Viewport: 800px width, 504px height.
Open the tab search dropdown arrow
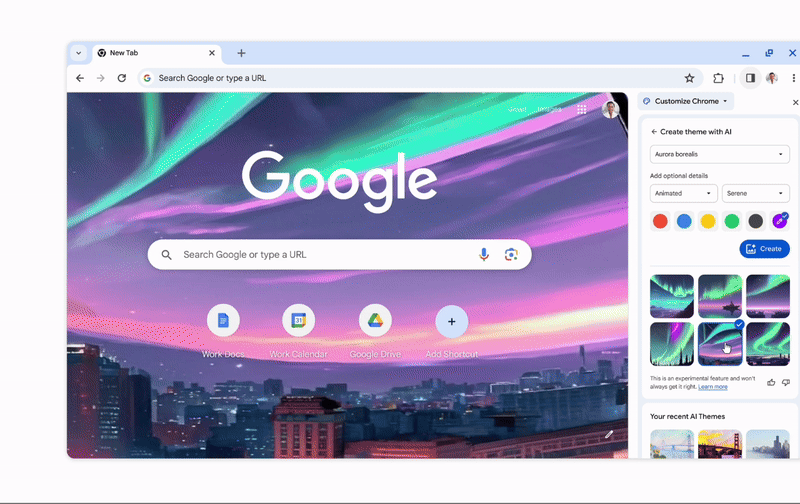coord(79,53)
